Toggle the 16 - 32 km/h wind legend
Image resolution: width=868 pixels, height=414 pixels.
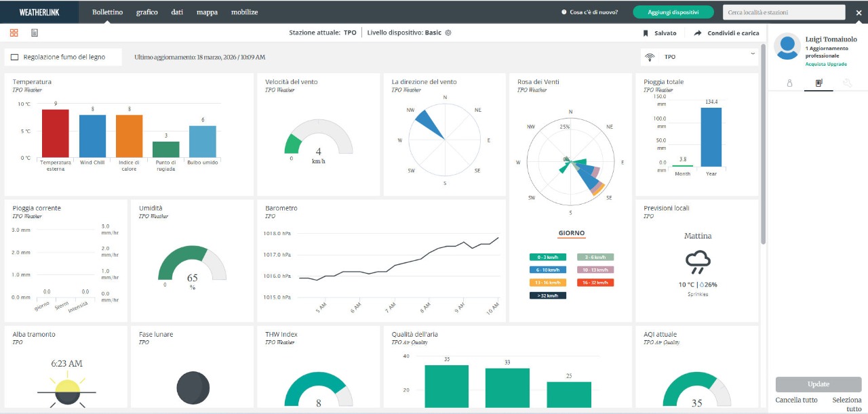coord(595,283)
